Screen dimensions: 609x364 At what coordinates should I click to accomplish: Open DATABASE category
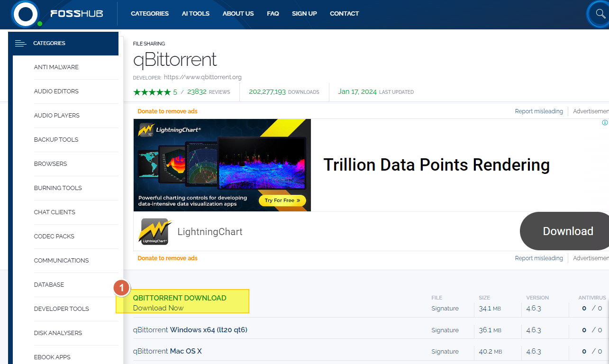tap(49, 285)
